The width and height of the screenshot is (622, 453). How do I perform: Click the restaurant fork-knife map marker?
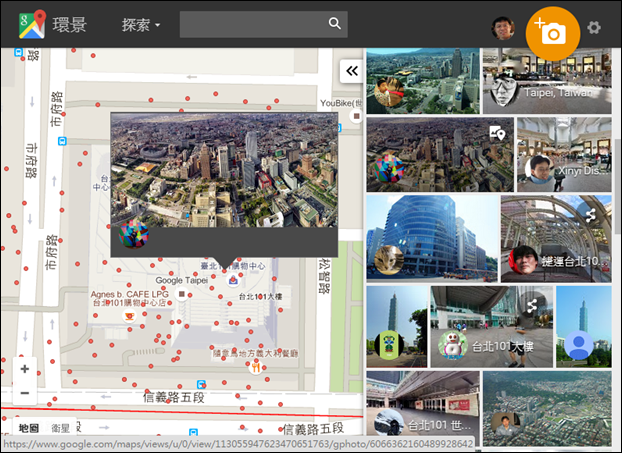coord(256,368)
